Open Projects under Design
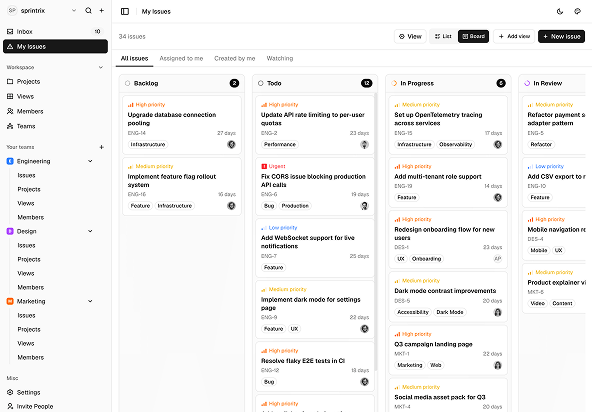The image size is (592, 412). [x=29, y=259]
